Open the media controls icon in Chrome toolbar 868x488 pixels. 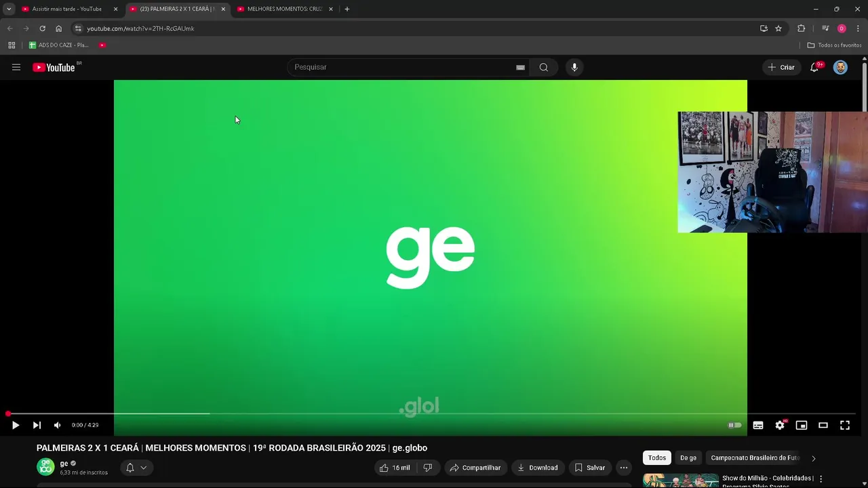[825, 28]
